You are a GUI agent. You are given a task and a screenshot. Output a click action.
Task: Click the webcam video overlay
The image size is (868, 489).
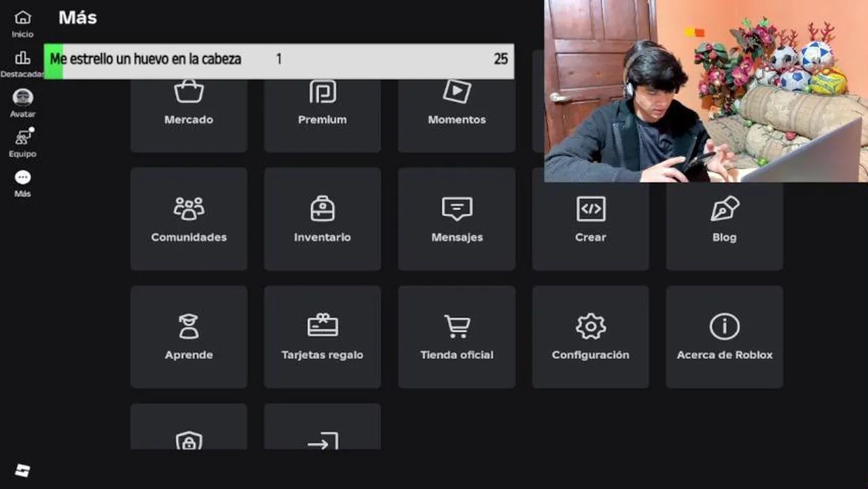[706, 91]
